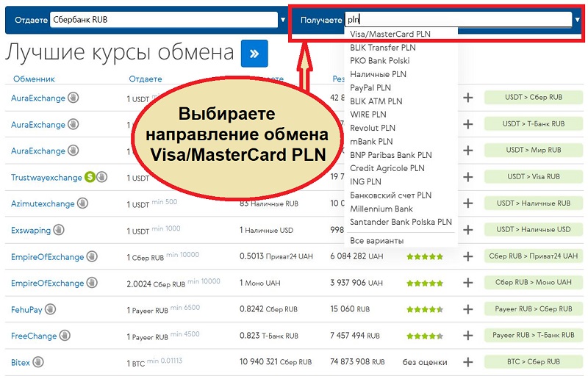Screen dimensions: 588x379
Task: Click the plus icon in the USDT > Наличные RUB row
Action: (x=467, y=203)
